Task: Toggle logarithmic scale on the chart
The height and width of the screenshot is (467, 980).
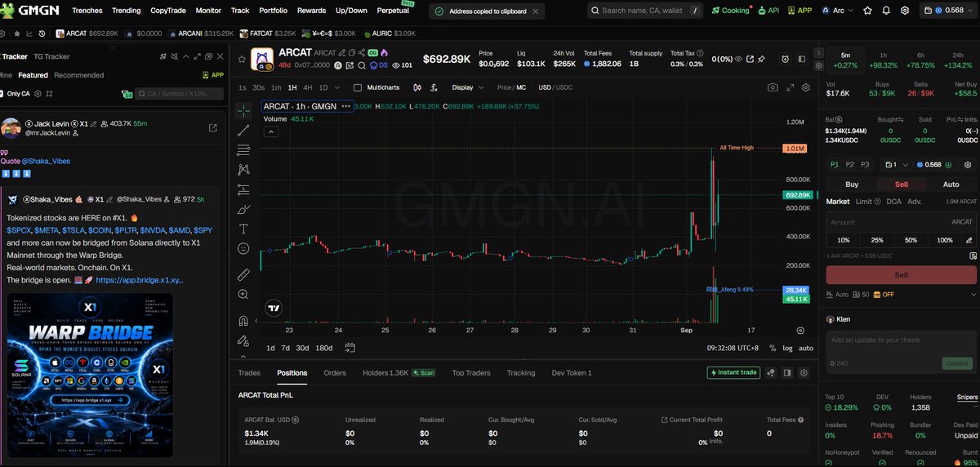Action: tap(787, 348)
